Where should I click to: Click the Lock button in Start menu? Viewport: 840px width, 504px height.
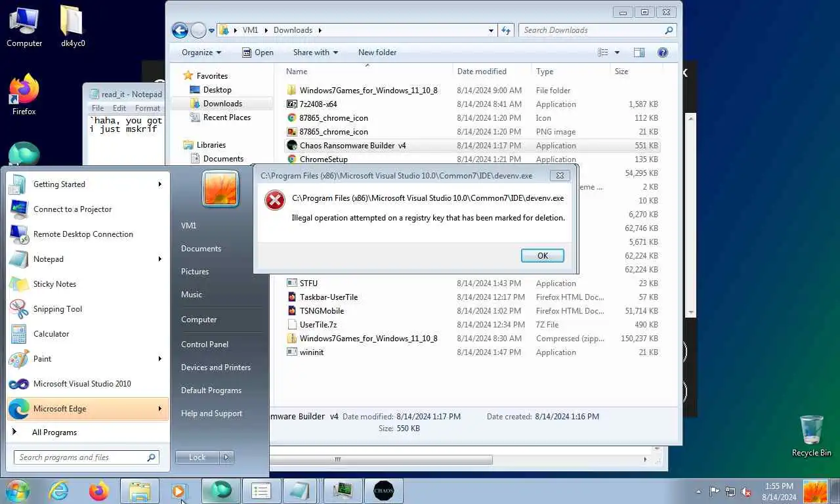[x=198, y=457]
